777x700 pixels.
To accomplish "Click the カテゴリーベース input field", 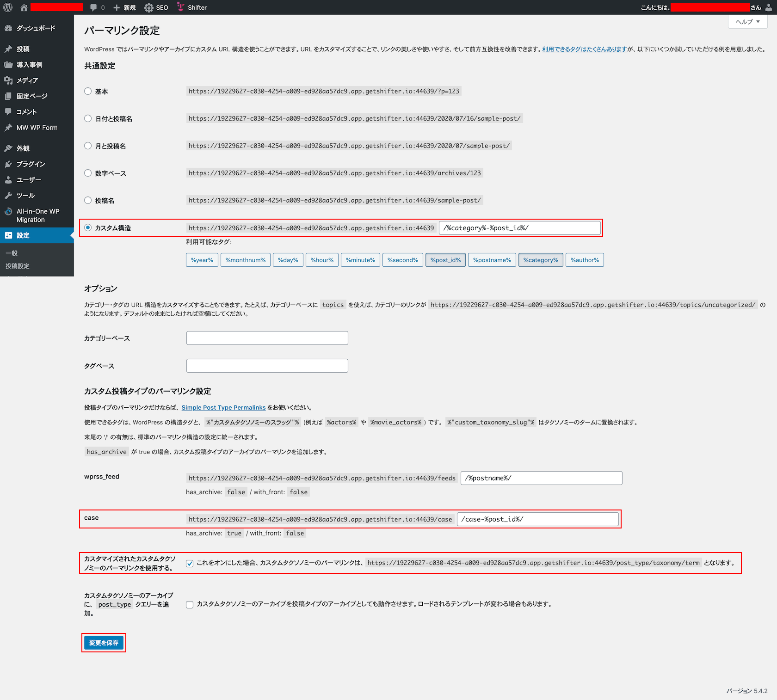I will [267, 338].
